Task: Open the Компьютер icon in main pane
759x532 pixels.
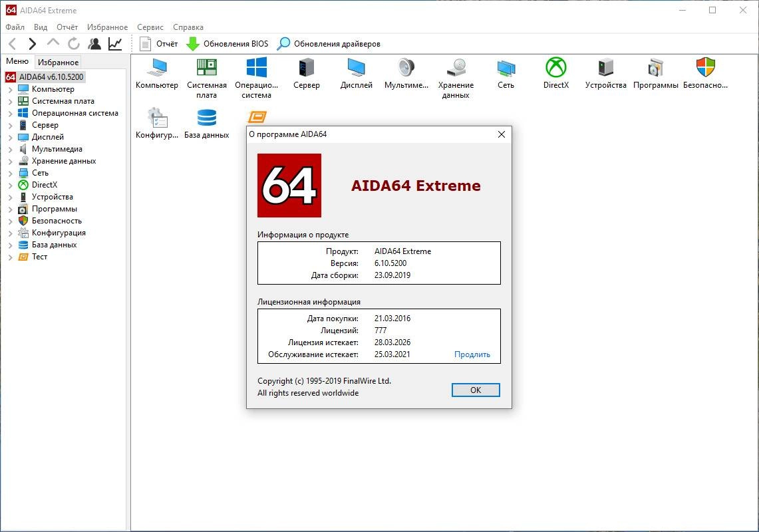Action: 157,74
